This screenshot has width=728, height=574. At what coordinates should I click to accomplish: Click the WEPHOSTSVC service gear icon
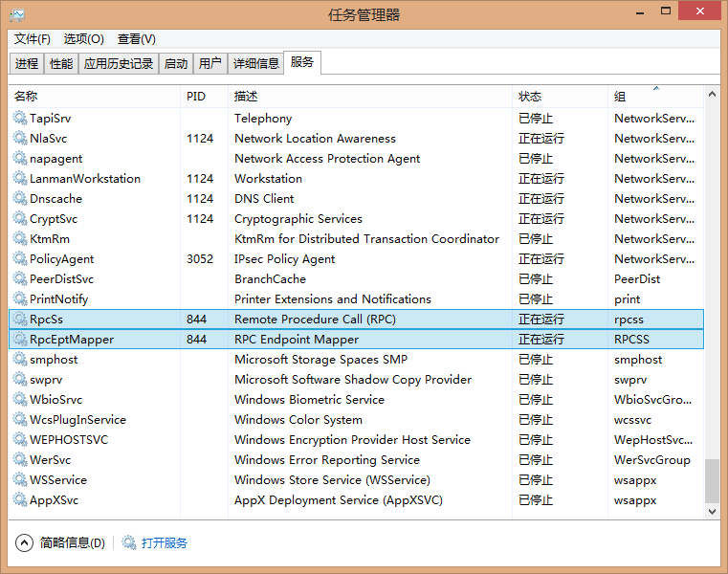[x=20, y=440]
